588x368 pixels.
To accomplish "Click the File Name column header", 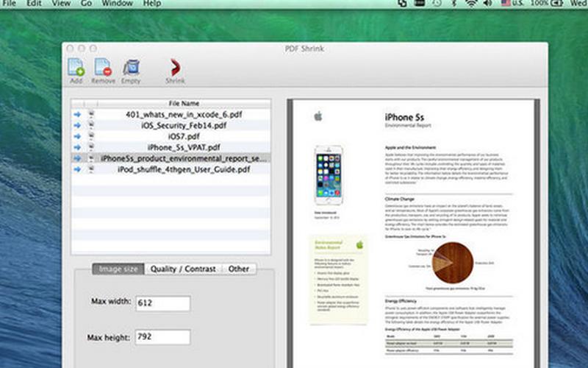I will [184, 103].
